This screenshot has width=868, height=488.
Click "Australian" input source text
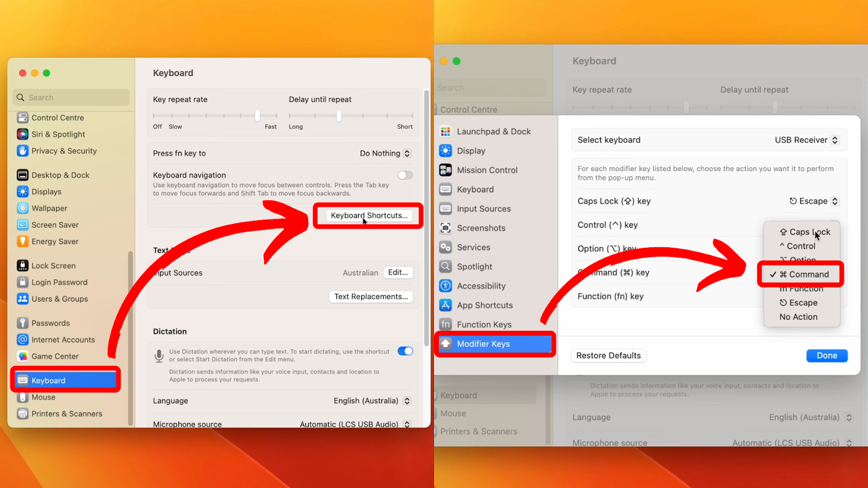[x=360, y=273]
